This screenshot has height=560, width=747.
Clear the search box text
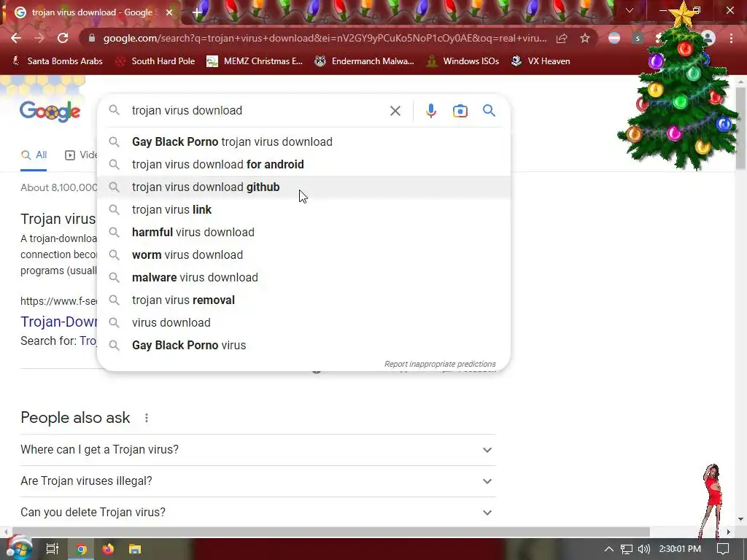(395, 111)
